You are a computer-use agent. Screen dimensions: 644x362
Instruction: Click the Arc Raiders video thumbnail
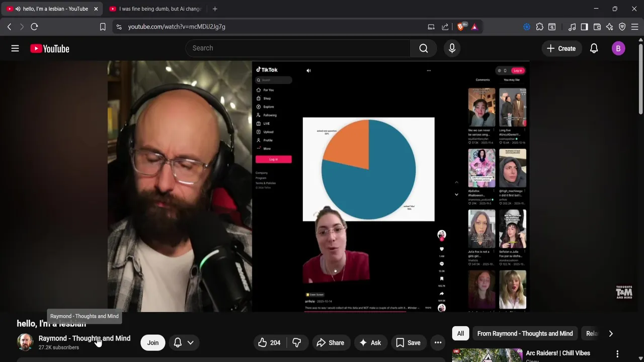pyautogui.click(x=487, y=355)
